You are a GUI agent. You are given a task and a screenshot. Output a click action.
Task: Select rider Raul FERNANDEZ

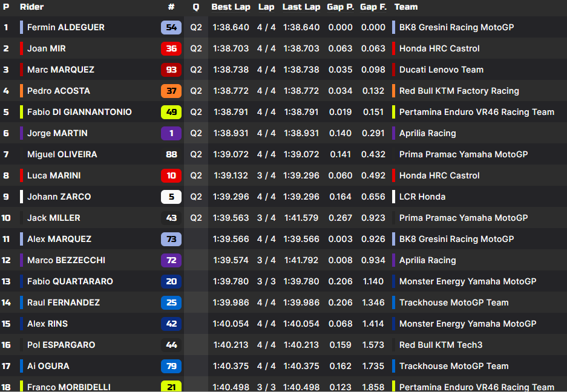click(64, 302)
